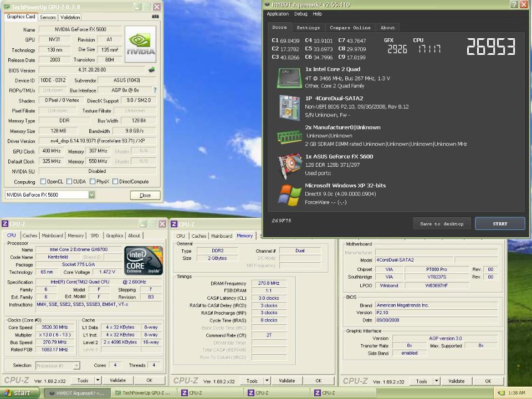
Task: Open the Processor #1 selection dropdown
Action: pyautogui.click(x=76, y=365)
